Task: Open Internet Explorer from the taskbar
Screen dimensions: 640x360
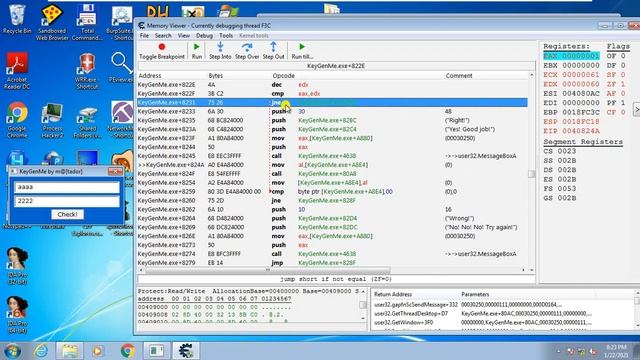Action: tap(41, 351)
